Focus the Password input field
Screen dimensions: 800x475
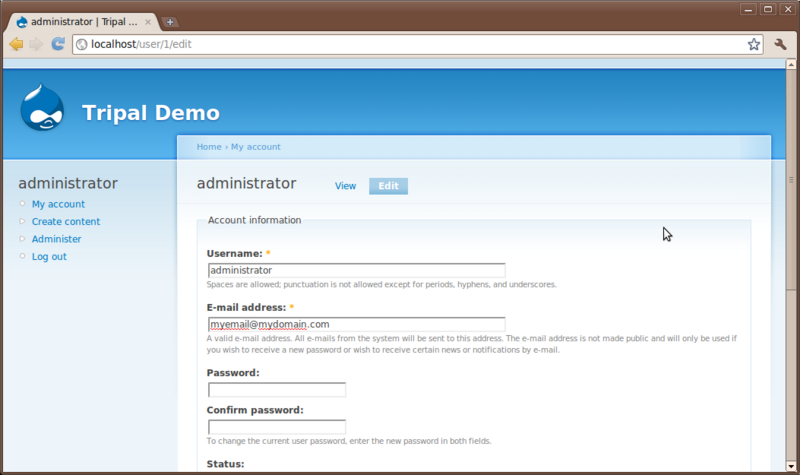point(277,390)
